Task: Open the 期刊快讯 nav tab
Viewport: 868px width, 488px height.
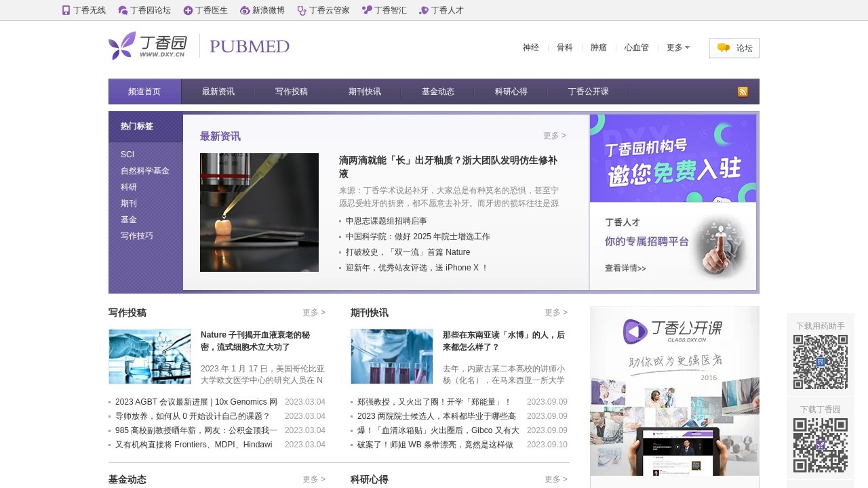Action: pos(365,91)
